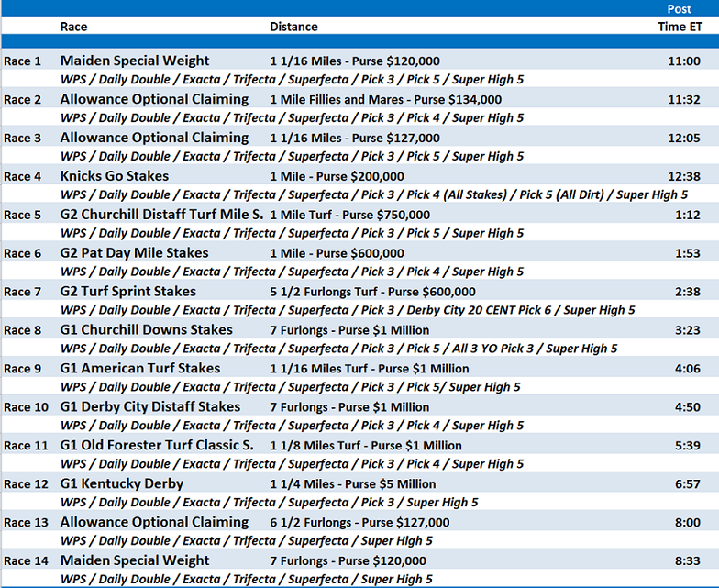The image size is (719, 588).
Task: Select '6 1/2 Furlongs - Purse $127,000'
Action: pos(359,523)
